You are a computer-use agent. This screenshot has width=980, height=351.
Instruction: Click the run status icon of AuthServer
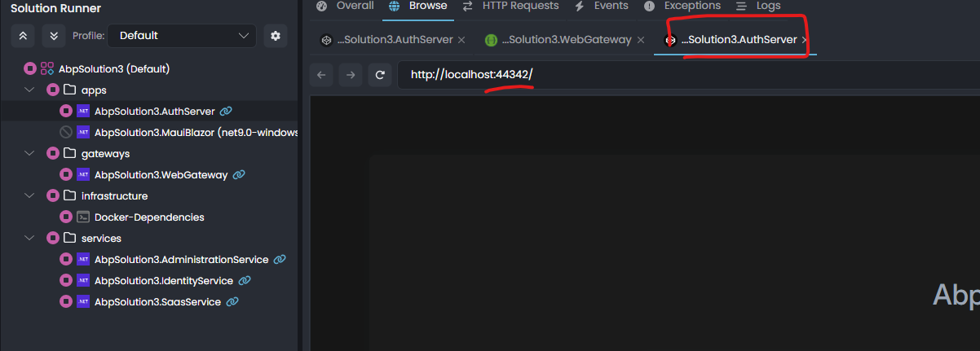click(x=66, y=111)
